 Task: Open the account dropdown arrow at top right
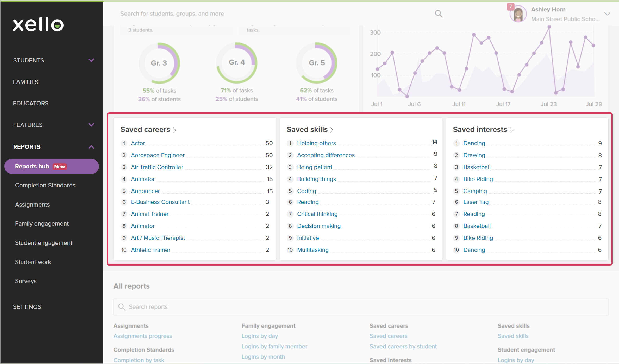(x=607, y=14)
